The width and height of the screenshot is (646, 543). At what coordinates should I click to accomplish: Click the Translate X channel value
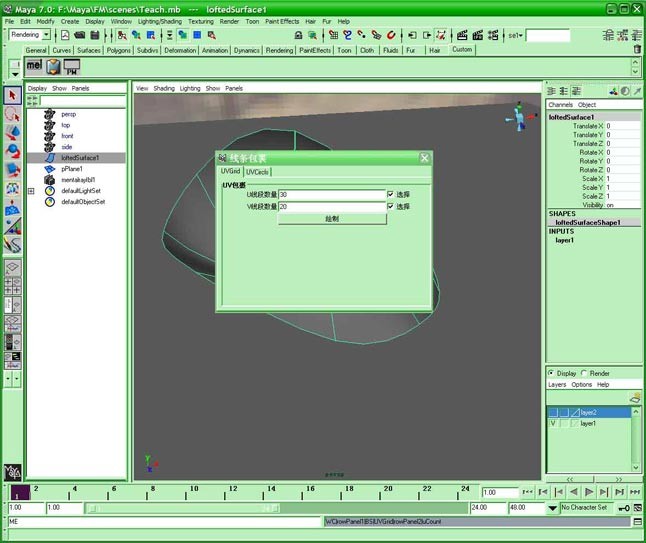click(622, 126)
